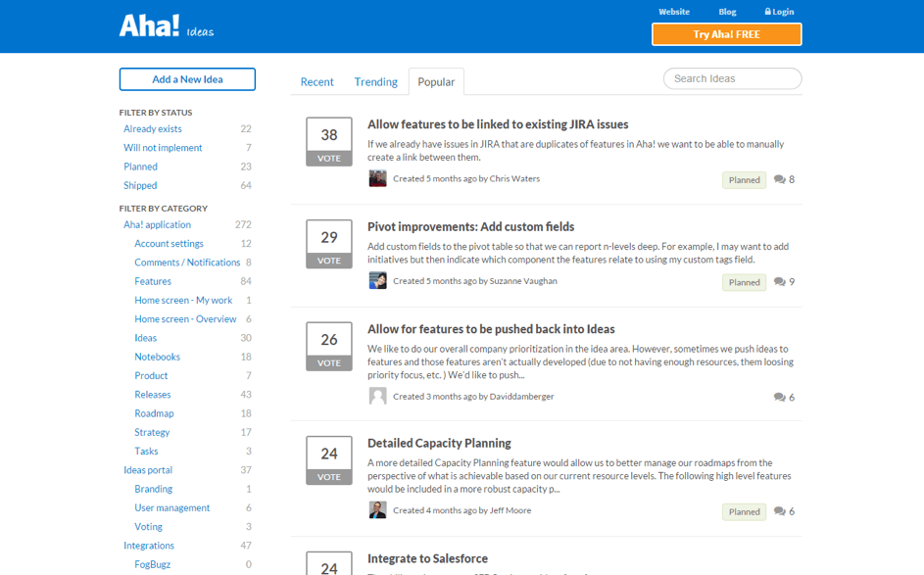Click the Aha! logo in header
This screenshot has width=924, height=575.
pyautogui.click(x=150, y=26)
